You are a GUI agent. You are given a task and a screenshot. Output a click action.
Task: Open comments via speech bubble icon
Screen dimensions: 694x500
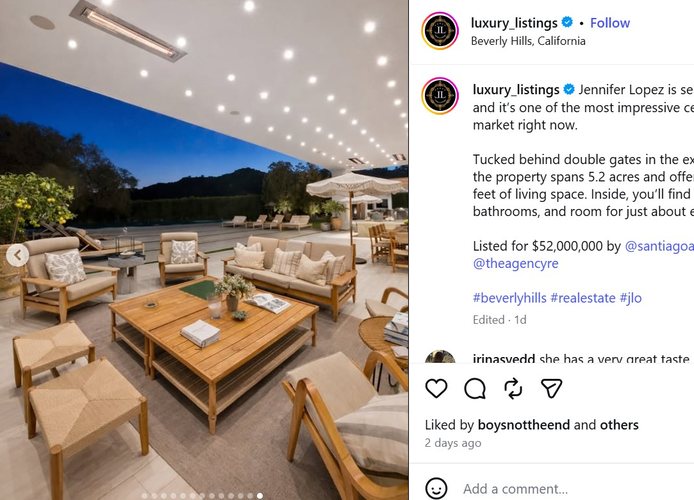(x=475, y=388)
